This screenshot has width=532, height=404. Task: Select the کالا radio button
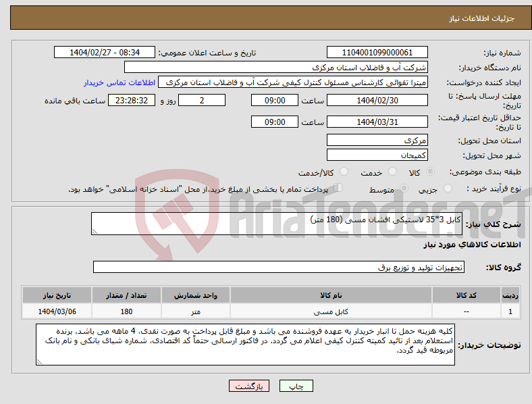tap(430, 172)
